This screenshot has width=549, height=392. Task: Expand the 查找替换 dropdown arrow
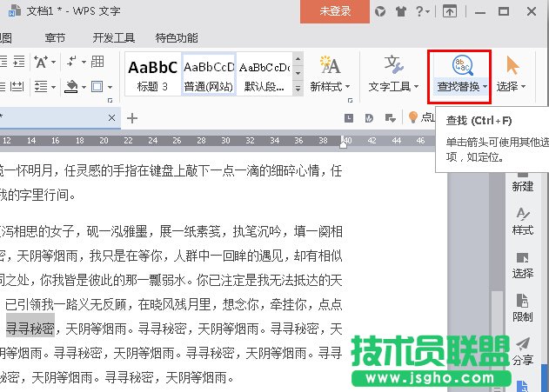click(483, 87)
